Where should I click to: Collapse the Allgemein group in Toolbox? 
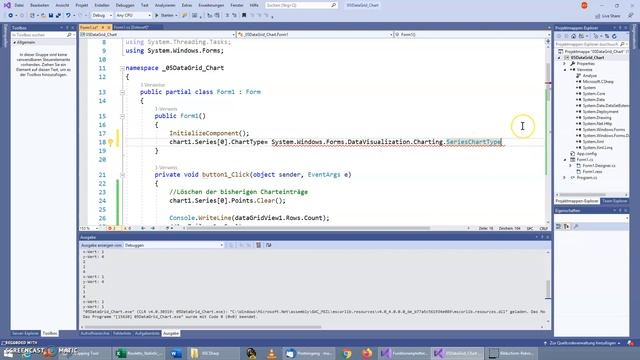[x=15, y=42]
